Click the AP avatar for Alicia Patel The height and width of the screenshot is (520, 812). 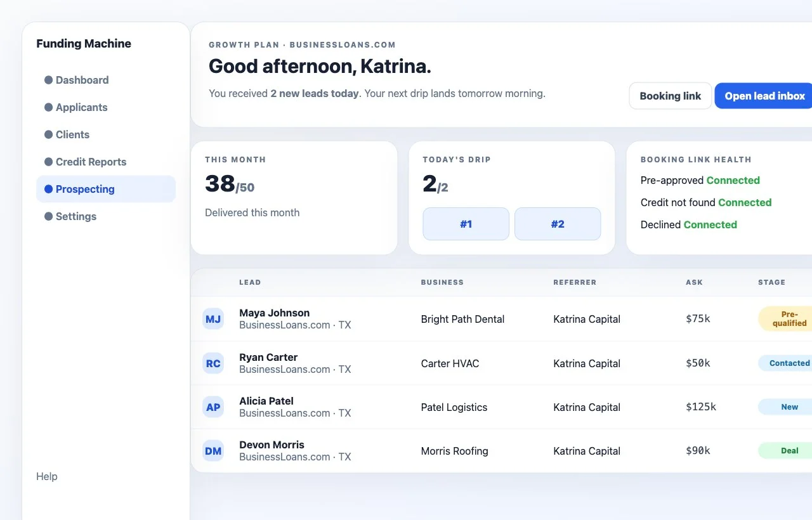click(213, 407)
